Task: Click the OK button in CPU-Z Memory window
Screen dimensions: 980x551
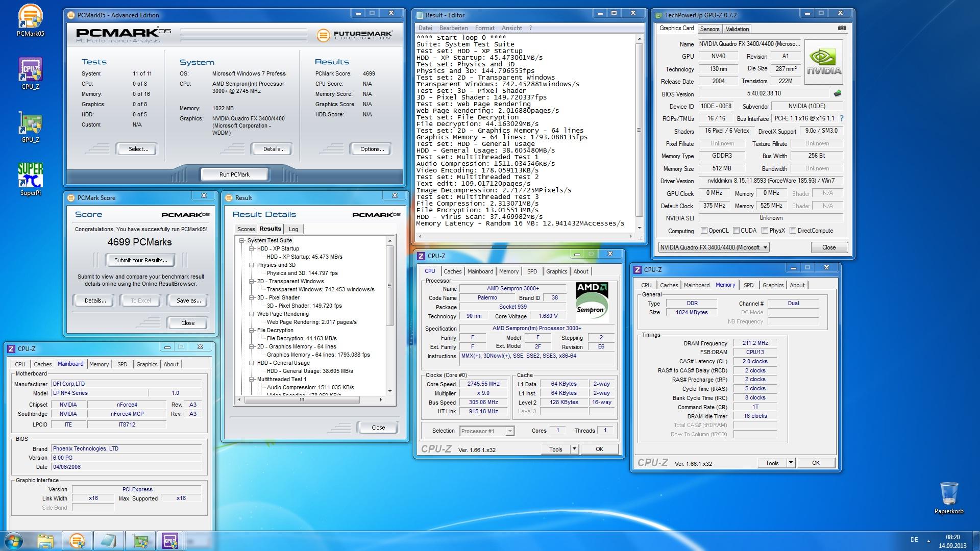Action: tap(816, 463)
